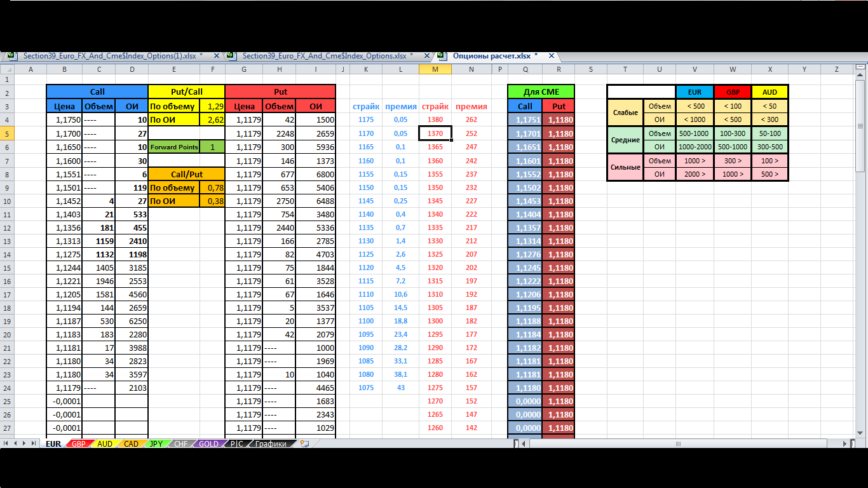
Task: Select blue strike cell 1175
Action: 366,119
